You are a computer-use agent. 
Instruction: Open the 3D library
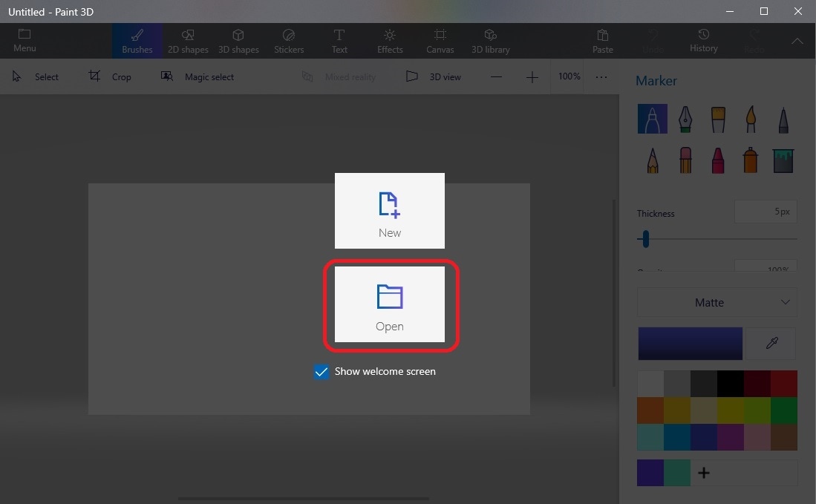(x=490, y=41)
